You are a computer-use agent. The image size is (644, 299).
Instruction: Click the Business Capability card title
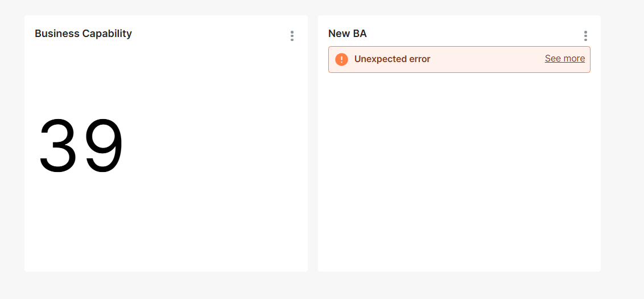84,34
